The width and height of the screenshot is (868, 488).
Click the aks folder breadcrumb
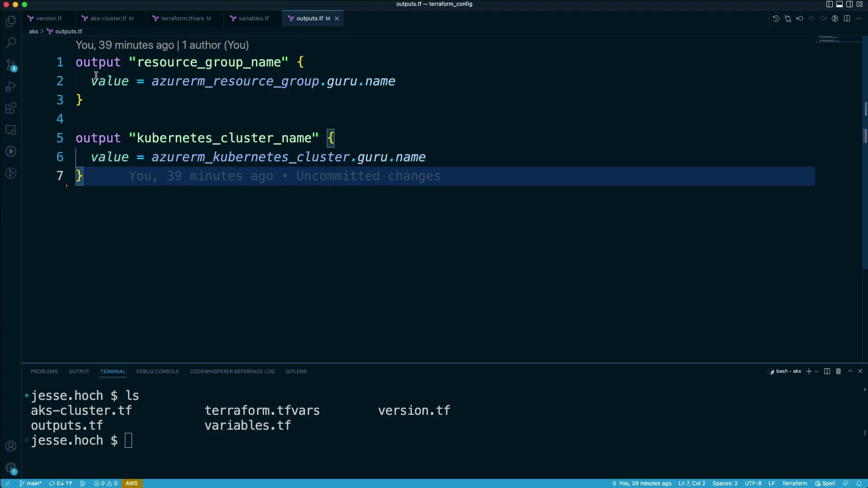click(x=33, y=32)
